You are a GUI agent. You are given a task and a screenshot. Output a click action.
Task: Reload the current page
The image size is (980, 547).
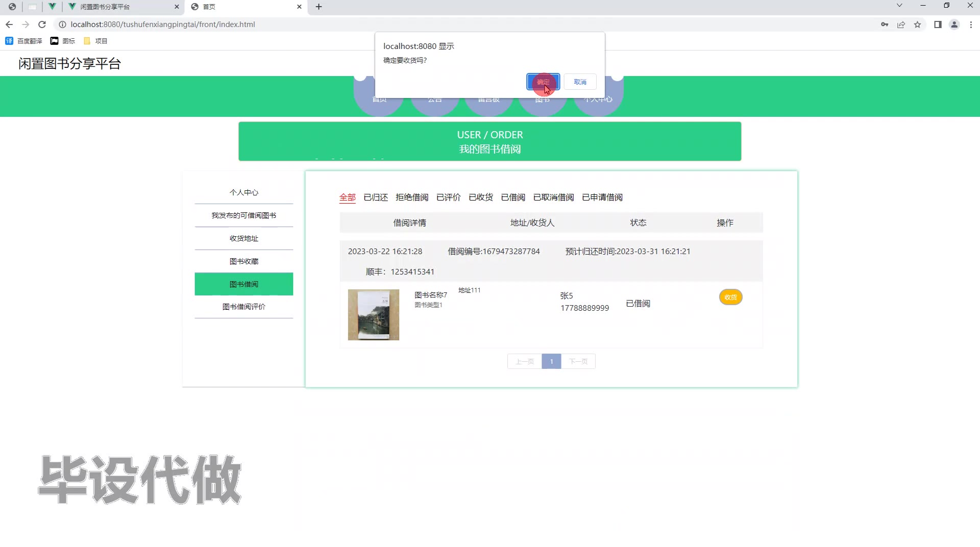click(42, 24)
